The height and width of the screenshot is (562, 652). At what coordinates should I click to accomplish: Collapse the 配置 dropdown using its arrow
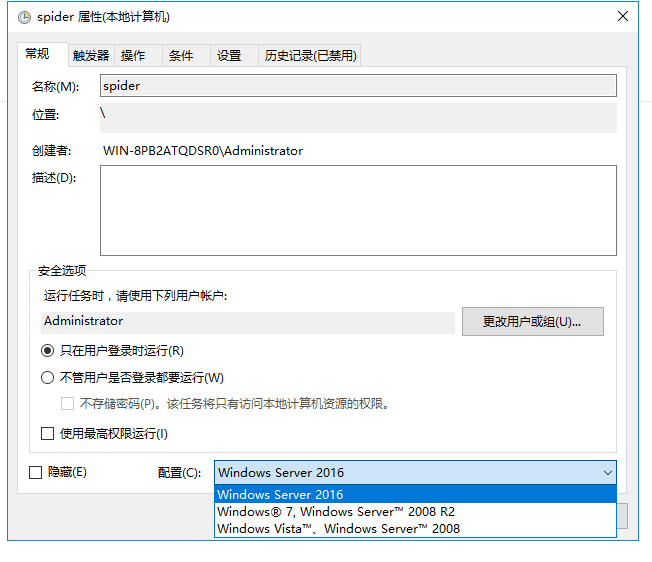pyautogui.click(x=606, y=473)
